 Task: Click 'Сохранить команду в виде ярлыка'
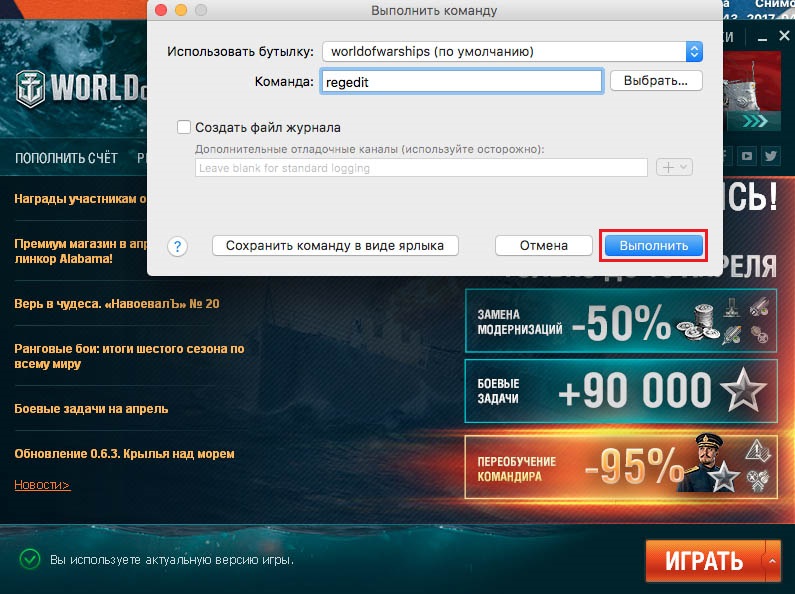[335, 245]
